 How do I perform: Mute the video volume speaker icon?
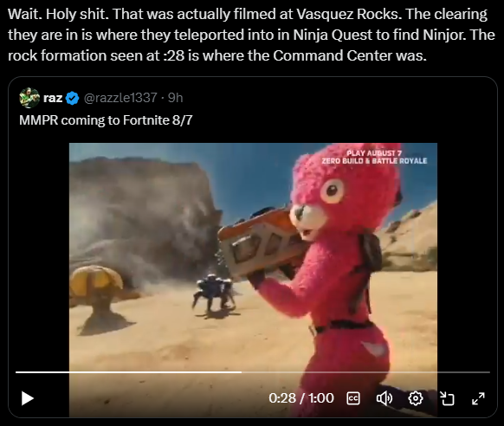[x=384, y=398]
